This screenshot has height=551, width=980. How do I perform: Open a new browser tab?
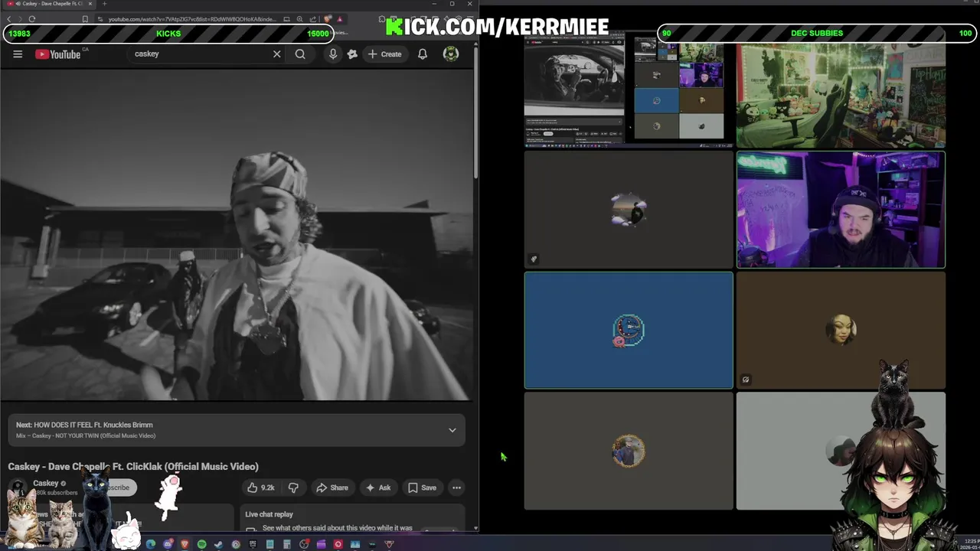[104, 4]
